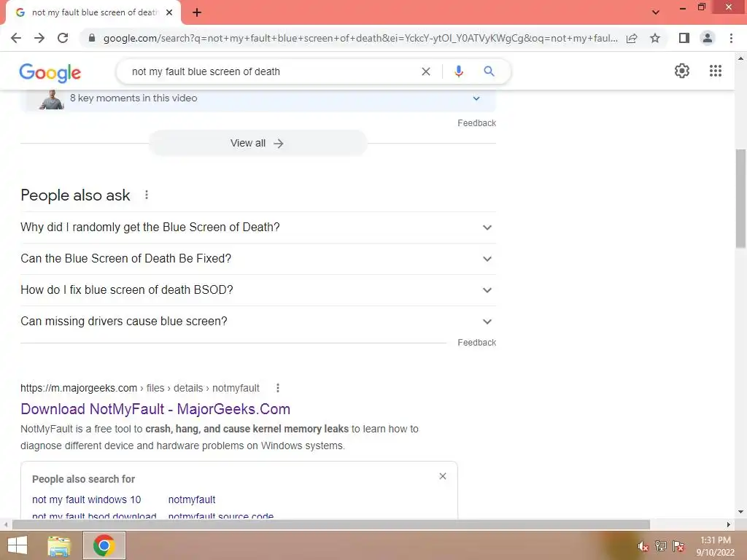Expand 'Can missing drivers cause blue screen?'
The image size is (747, 560).
(258, 322)
